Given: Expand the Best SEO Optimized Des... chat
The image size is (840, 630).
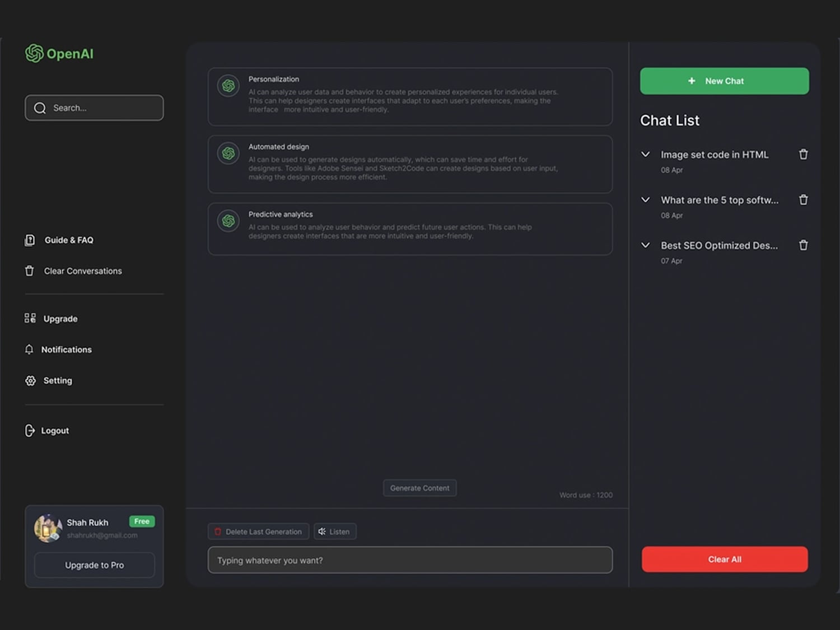Looking at the screenshot, I should tap(646, 245).
